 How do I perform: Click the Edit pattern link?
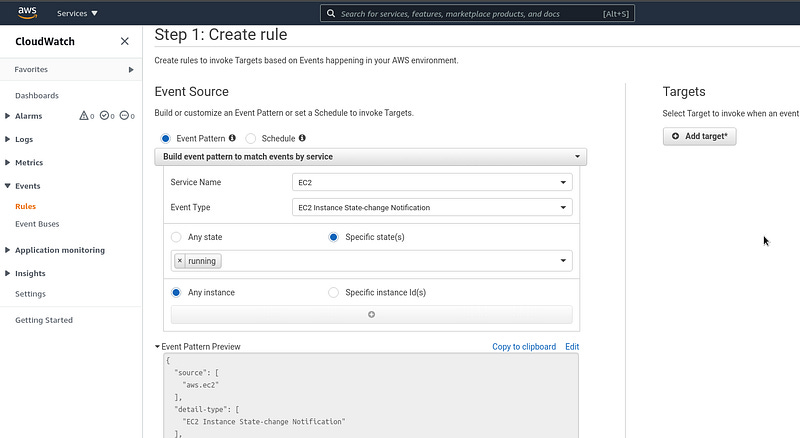(x=572, y=347)
